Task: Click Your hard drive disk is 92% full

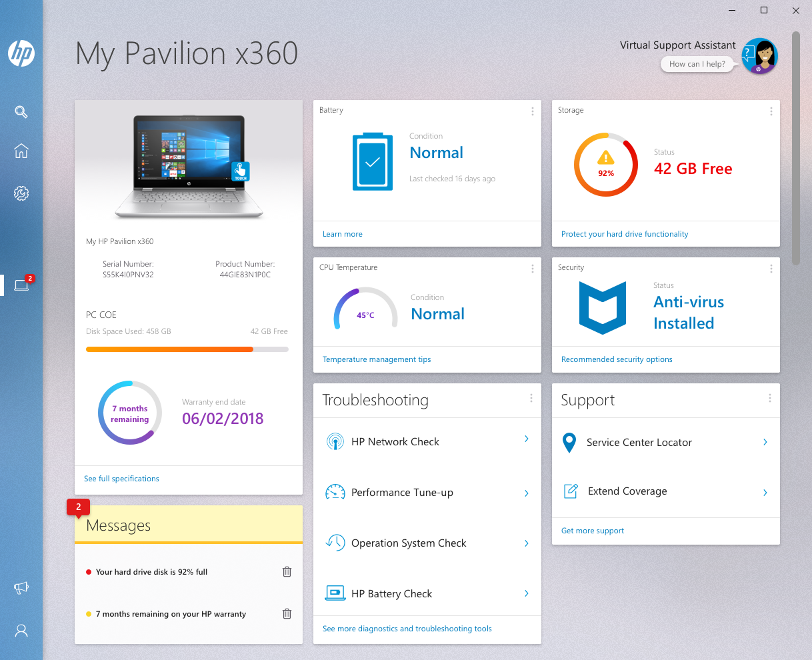Action: click(152, 572)
